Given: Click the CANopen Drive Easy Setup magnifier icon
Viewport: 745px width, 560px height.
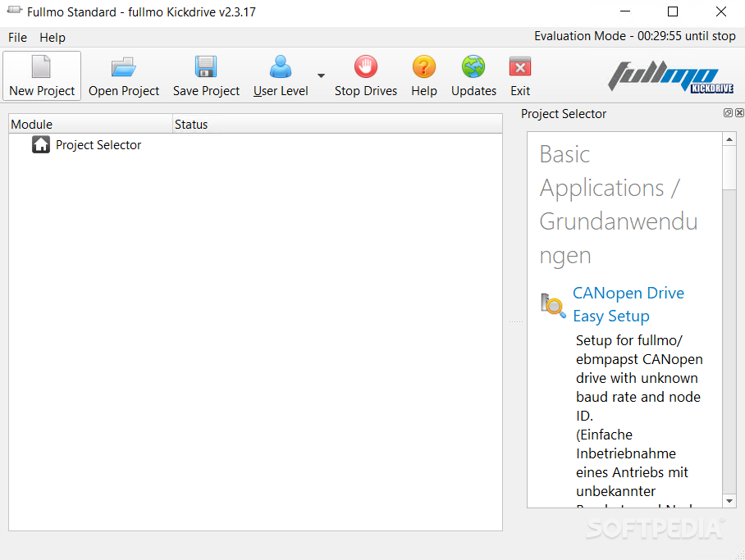Looking at the screenshot, I should 553,305.
